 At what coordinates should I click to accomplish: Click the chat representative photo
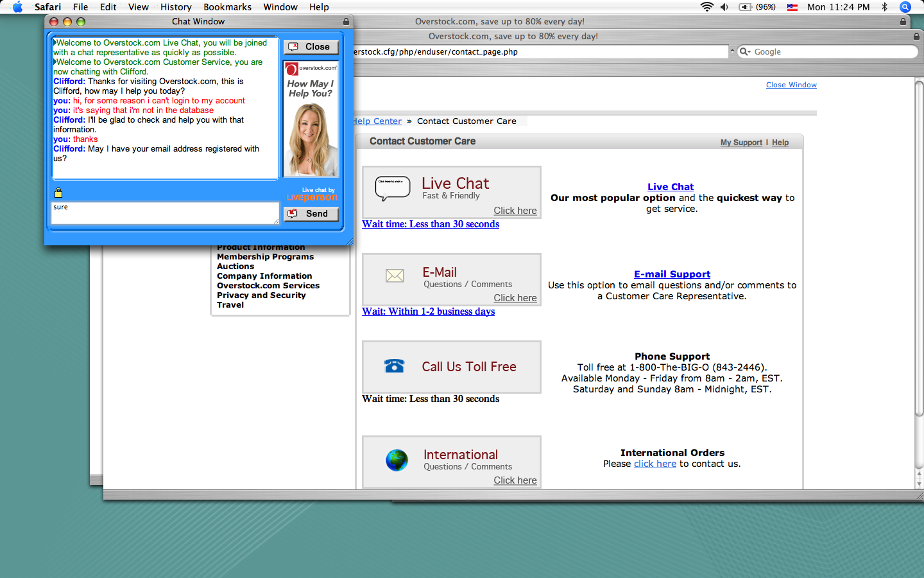[x=311, y=138]
